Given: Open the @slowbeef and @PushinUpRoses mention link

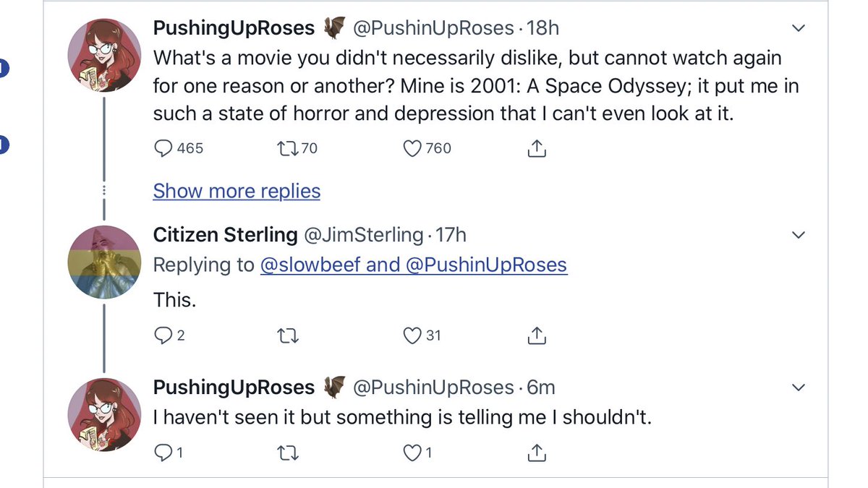Looking at the screenshot, I should 413,265.
